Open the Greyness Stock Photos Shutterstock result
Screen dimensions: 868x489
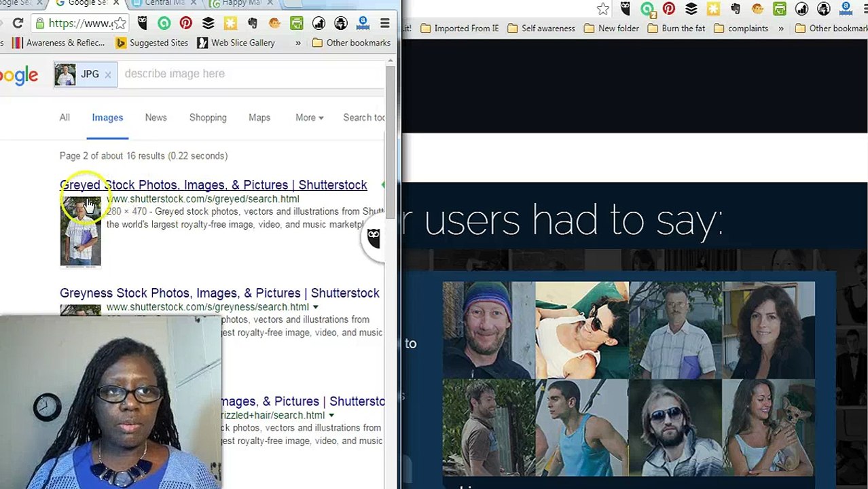(x=219, y=293)
